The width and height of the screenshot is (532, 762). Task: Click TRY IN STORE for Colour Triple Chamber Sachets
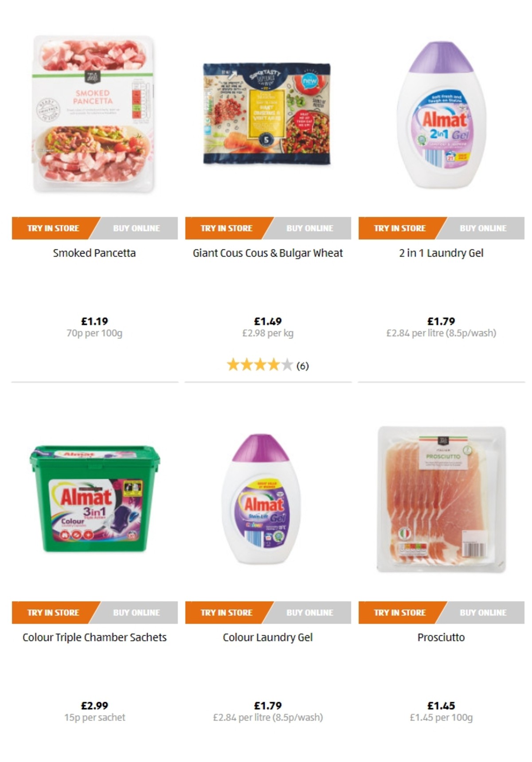(x=53, y=613)
